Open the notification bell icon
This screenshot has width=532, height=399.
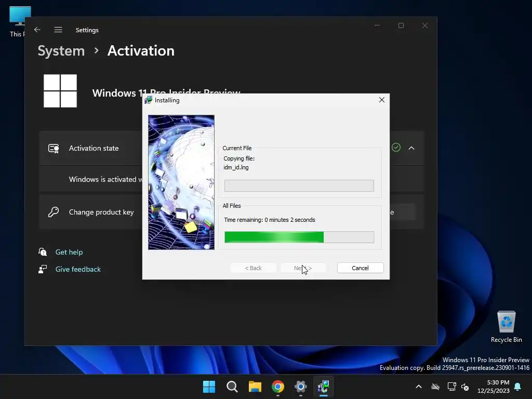(518, 387)
